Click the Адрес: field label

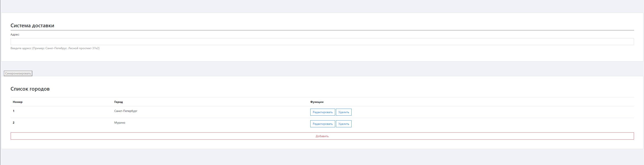[15, 34]
